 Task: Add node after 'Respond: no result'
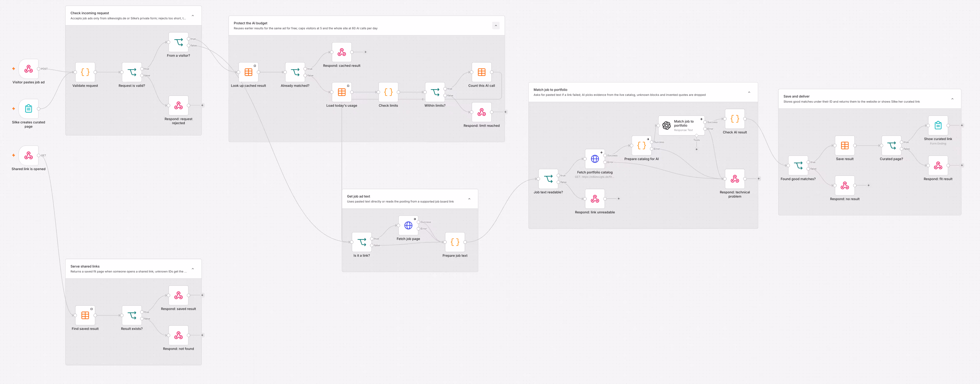click(x=869, y=186)
